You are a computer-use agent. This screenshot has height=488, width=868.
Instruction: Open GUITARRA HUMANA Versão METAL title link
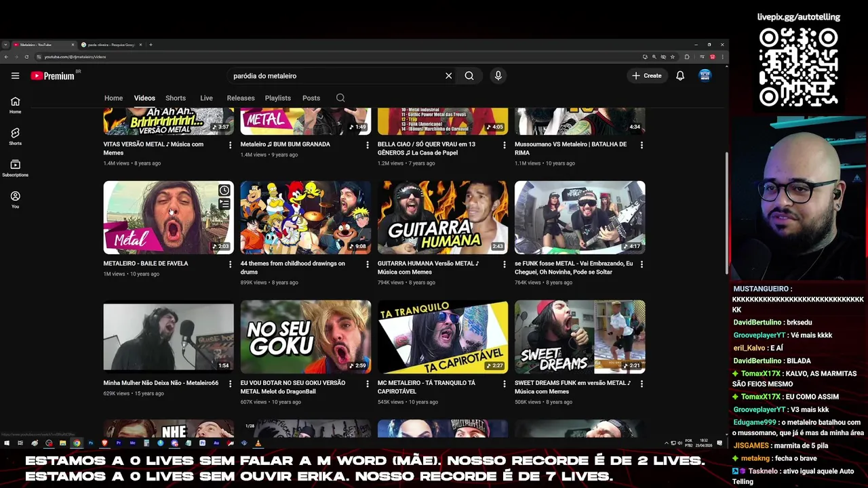(x=428, y=268)
